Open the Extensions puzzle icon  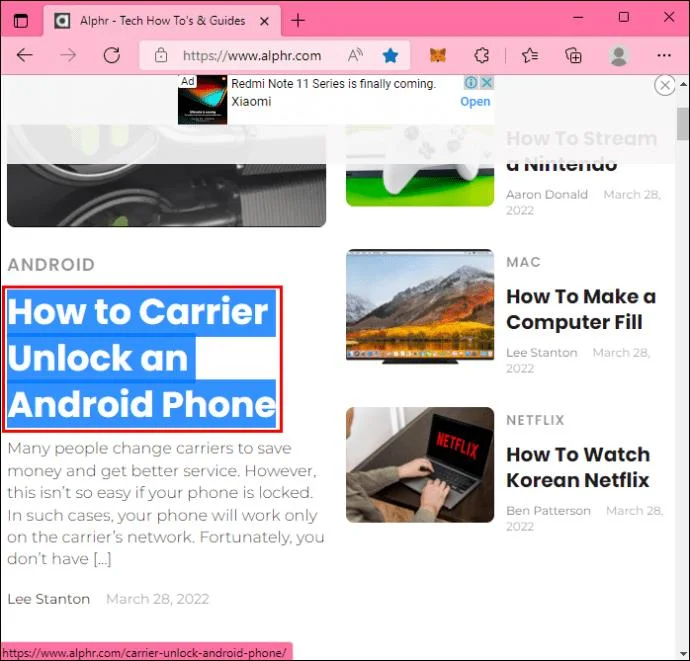point(482,55)
